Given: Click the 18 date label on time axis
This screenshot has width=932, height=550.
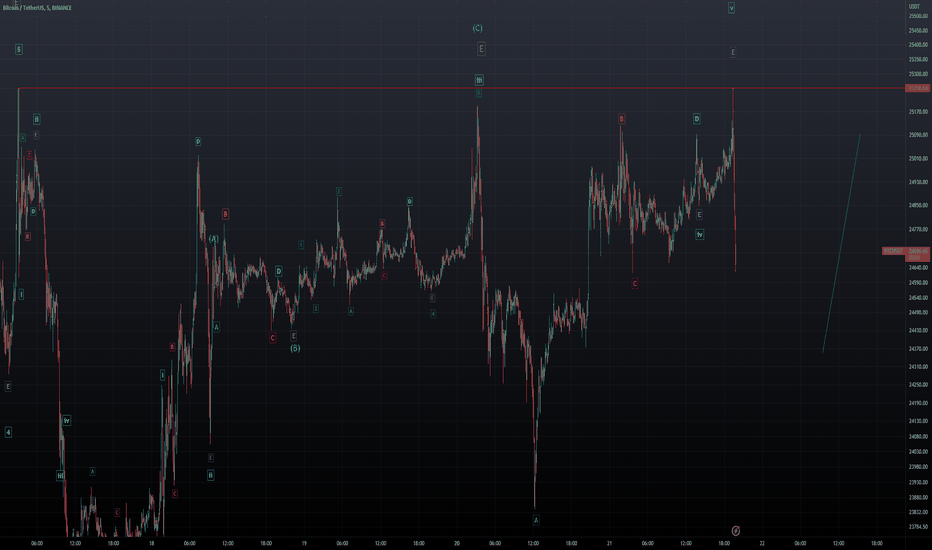Looking at the screenshot, I should [x=152, y=543].
